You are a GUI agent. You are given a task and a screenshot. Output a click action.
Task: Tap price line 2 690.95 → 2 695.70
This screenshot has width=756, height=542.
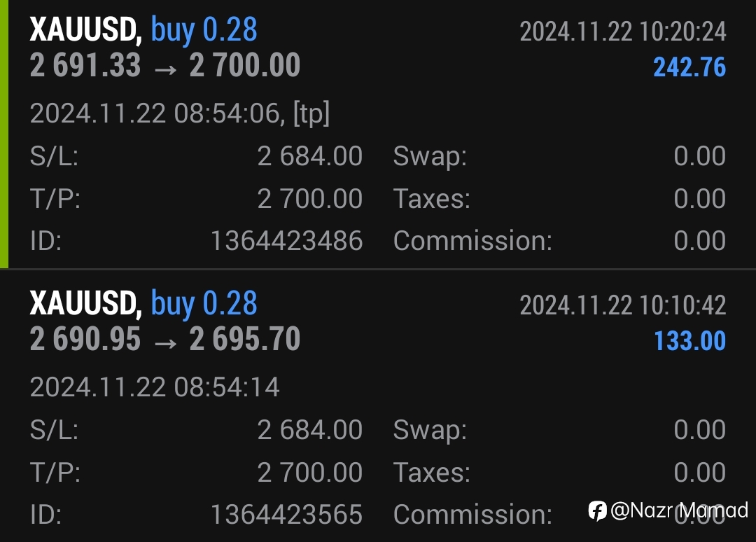point(165,340)
